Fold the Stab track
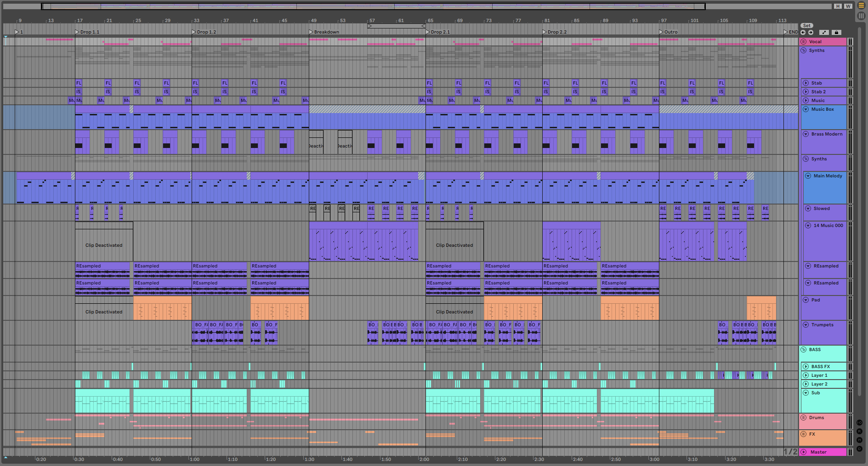The width and height of the screenshot is (868, 466). click(806, 83)
